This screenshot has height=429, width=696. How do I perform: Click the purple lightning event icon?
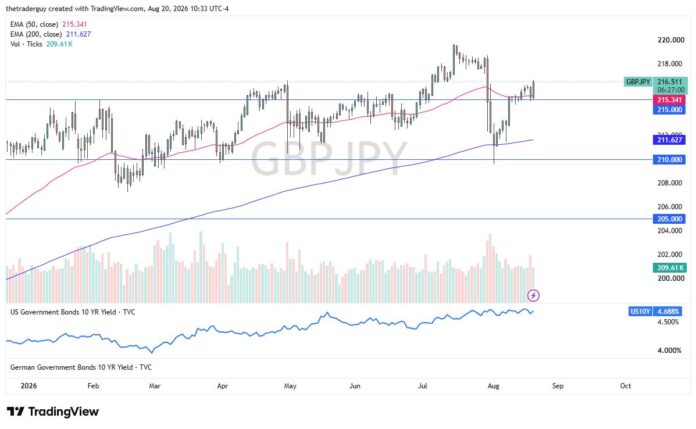(x=534, y=295)
